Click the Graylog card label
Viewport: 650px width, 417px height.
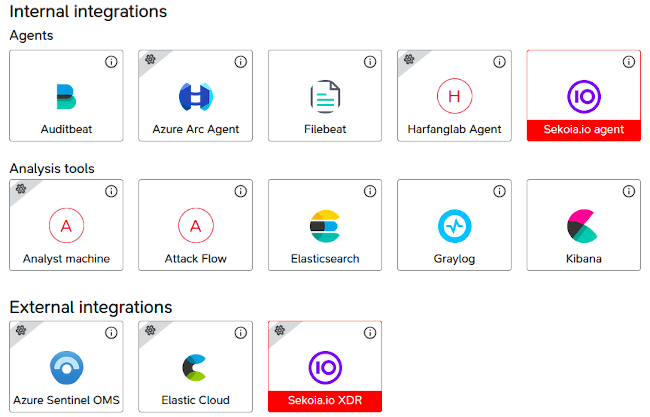point(454,259)
